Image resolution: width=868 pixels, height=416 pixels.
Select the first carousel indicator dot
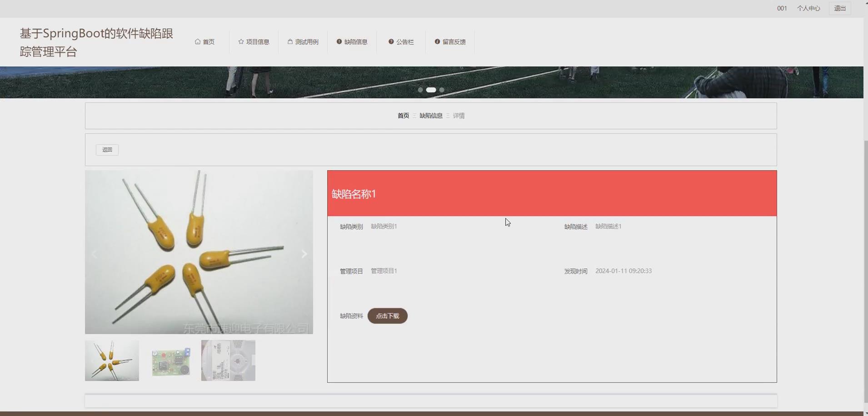coord(420,90)
